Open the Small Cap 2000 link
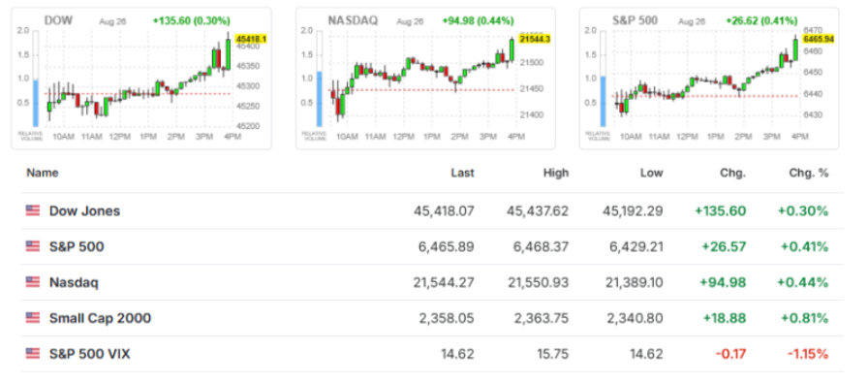This screenshot has width=868, height=383. (x=100, y=318)
